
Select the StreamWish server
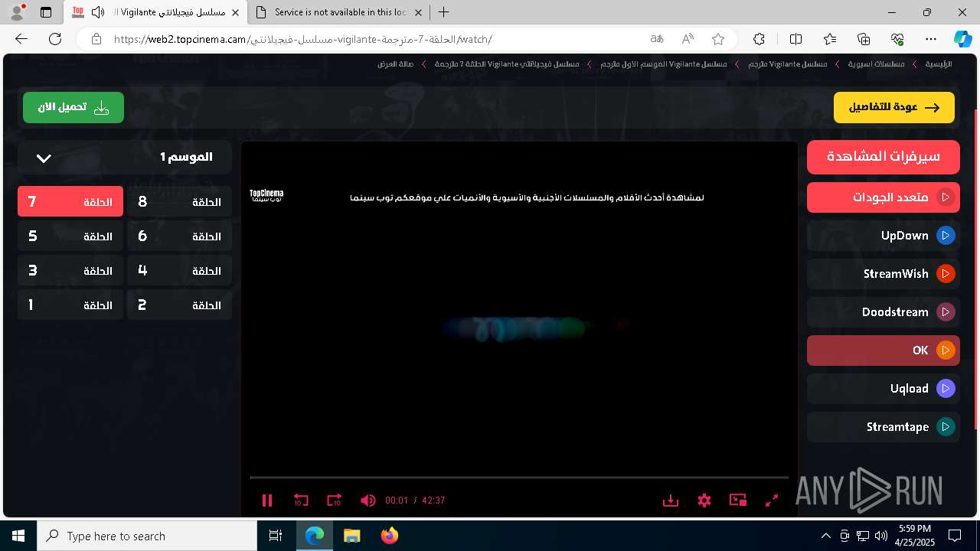884,274
